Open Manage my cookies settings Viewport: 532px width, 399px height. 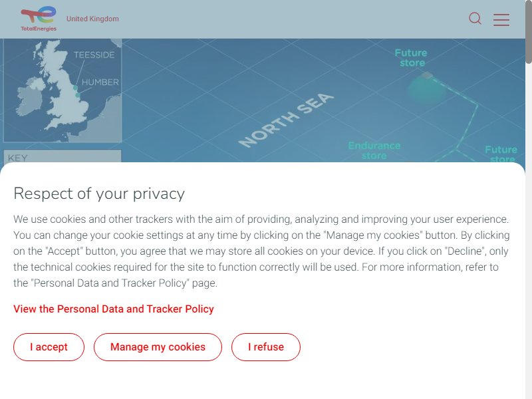[158, 347]
